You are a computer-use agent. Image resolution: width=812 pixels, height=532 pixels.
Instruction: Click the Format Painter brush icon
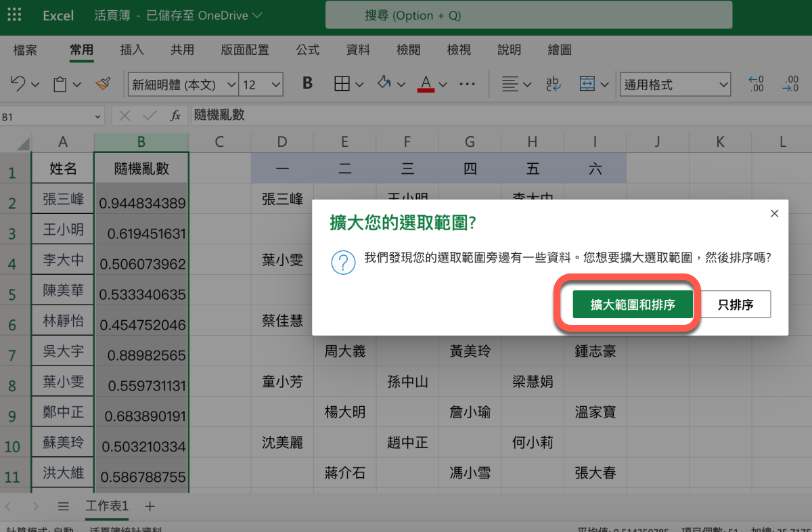coord(103,84)
